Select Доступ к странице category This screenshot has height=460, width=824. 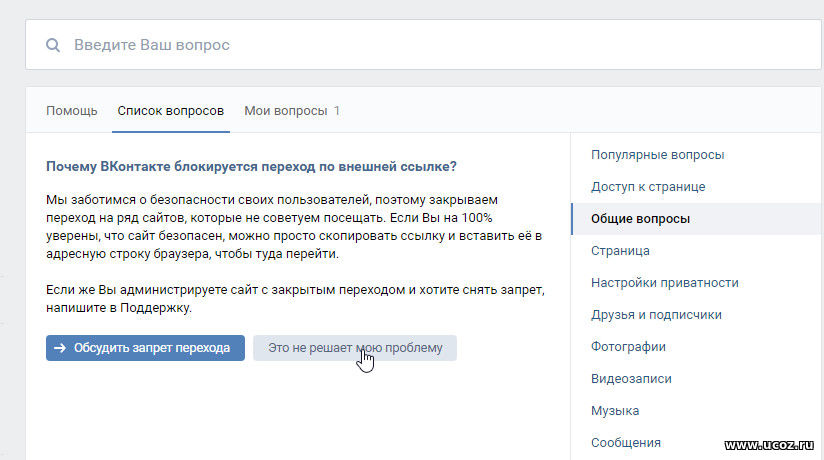(x=648, y=187)
